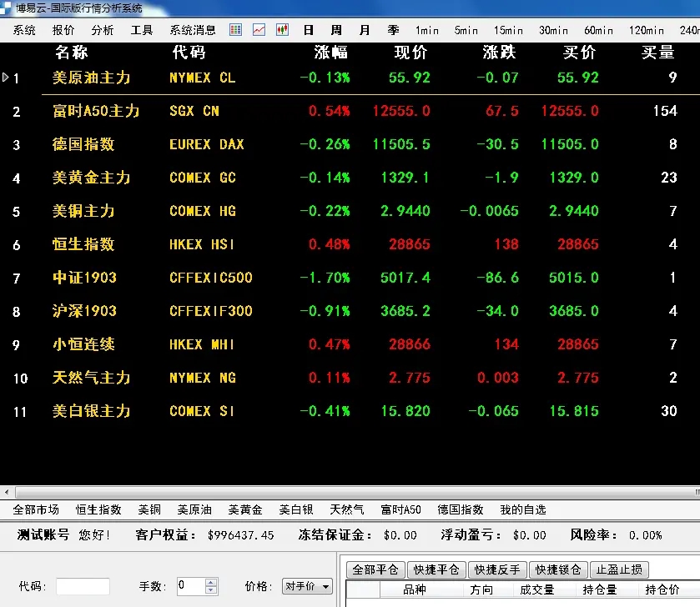
Task: Select the 小恒连续 row
Action: 350,344
